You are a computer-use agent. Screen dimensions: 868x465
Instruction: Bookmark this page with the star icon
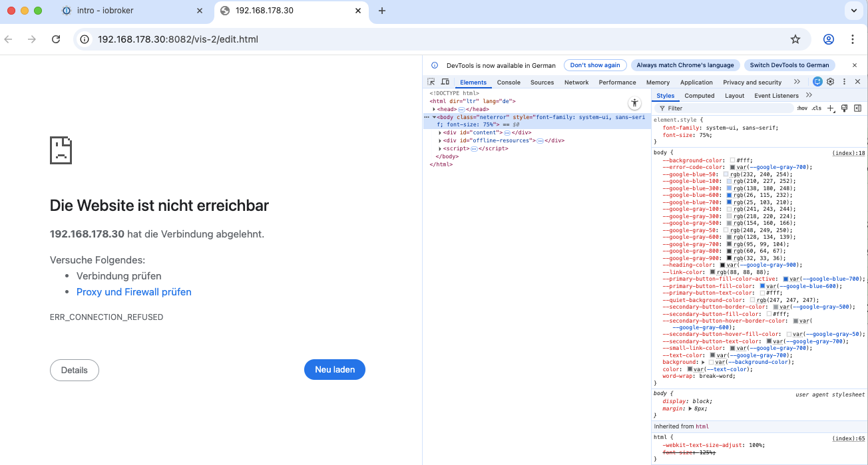(795, 39)
